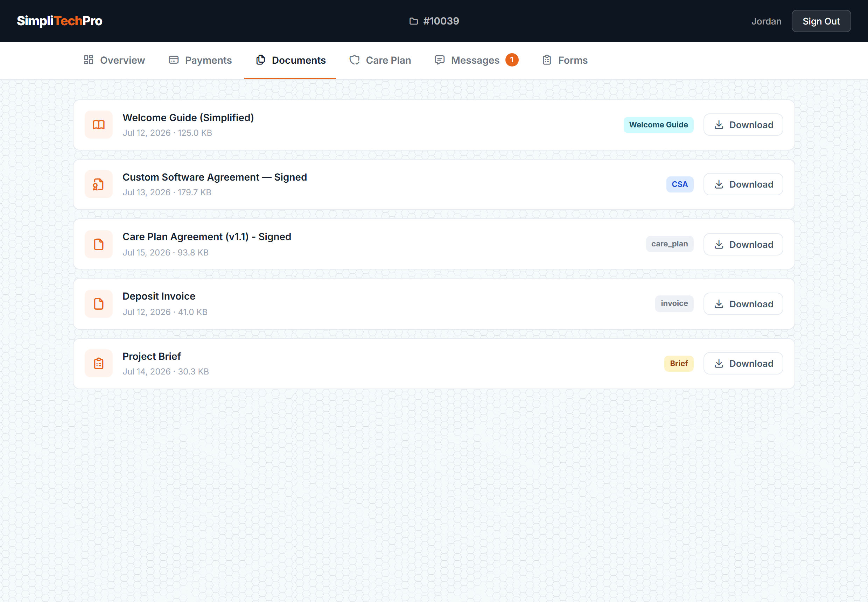Click the Brief tag badge
Image resolution: width=868 pixels, height=602 pixels.
(679, 364)
